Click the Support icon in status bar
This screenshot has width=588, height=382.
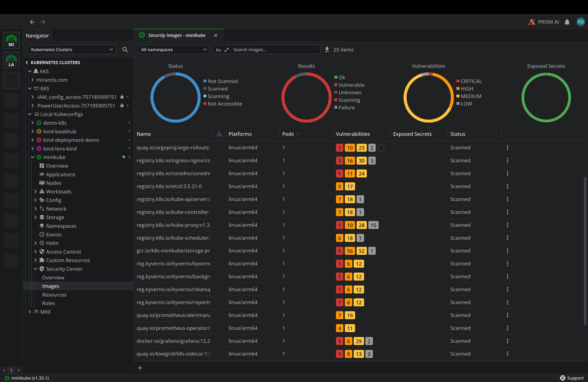pyautogui.click(x=563, y=378)
